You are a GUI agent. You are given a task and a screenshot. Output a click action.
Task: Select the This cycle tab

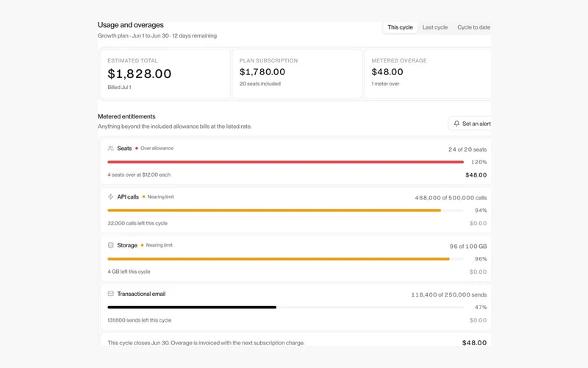(x=400, y=27)
